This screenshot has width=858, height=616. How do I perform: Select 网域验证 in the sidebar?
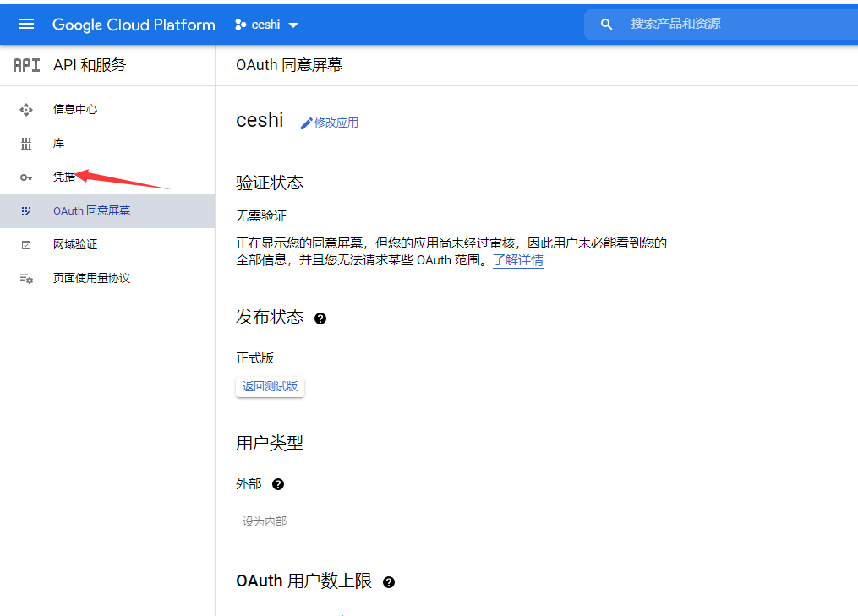pyautogui.click(x=75, y=244)
